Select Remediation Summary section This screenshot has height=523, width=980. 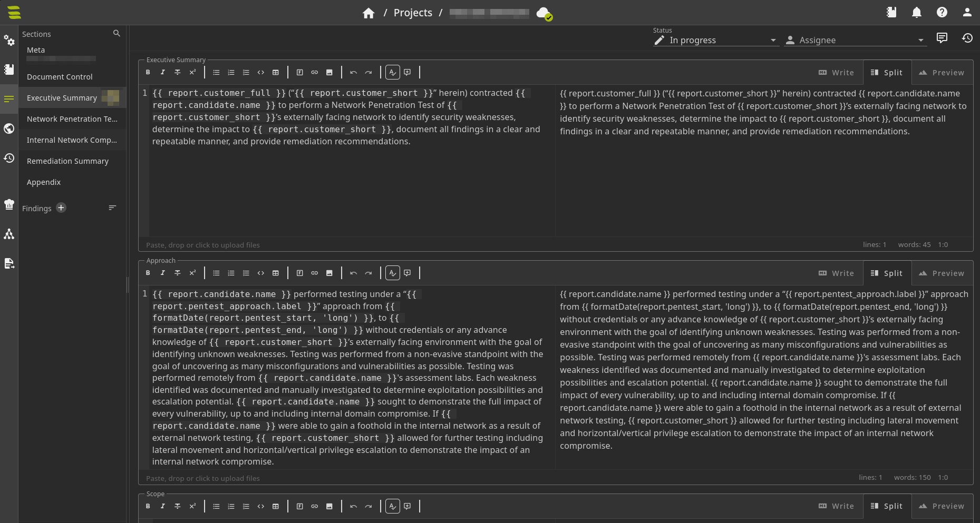[x=72, y=161]
